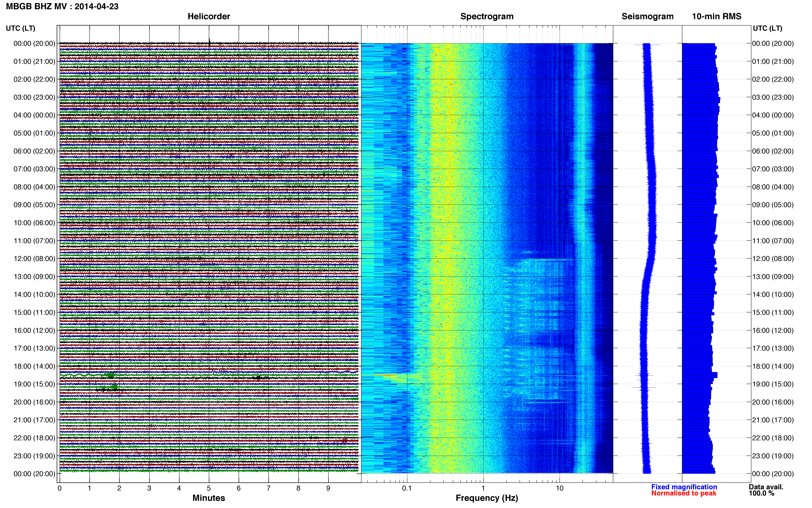Click the 08:00 (04:00) label beside the Helicorder
This screenshot has height=508, width=812.
[x=34, y=187]
